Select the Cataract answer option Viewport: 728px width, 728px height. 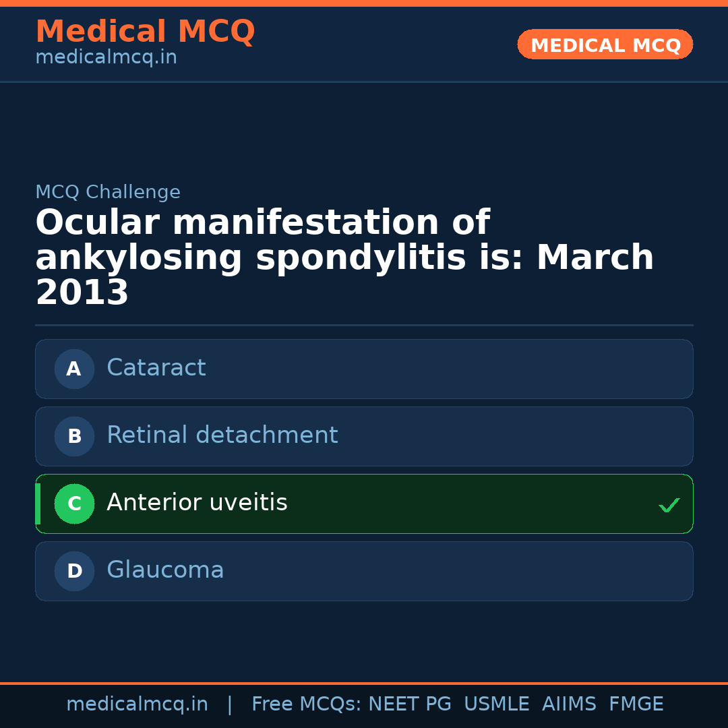364,369
